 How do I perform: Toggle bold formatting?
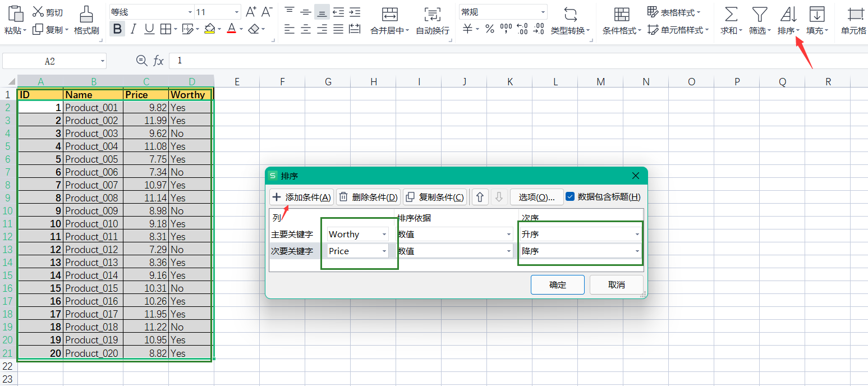click(x=117, y=27)
